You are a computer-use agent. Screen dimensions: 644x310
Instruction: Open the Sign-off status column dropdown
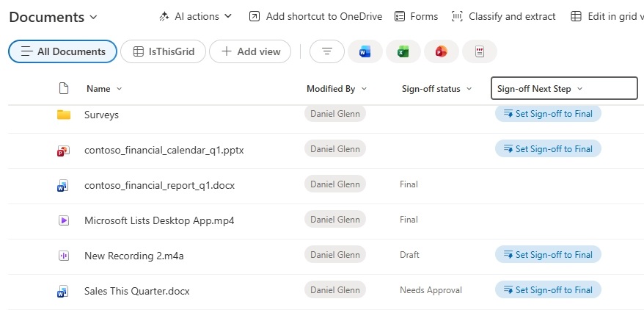(x=469, y=89)
